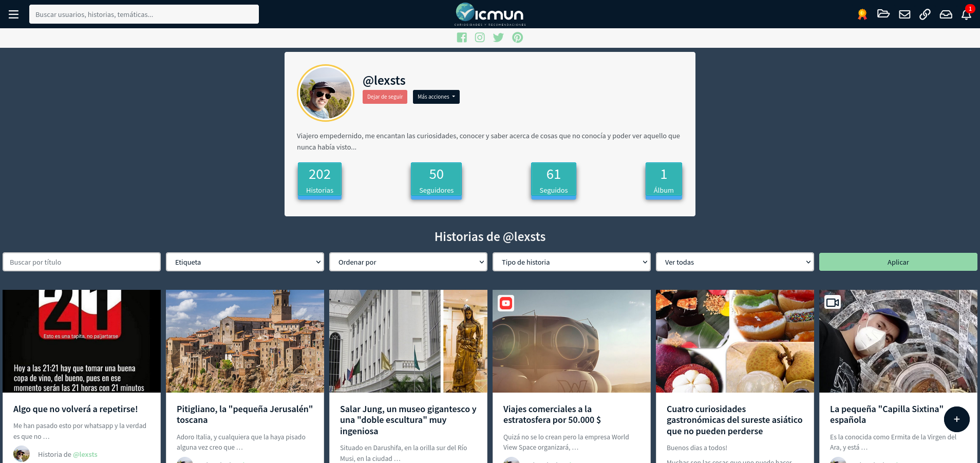980x463 pixels.
Task: Visit the Pinterest profile icon
Action: pos(518,38)
